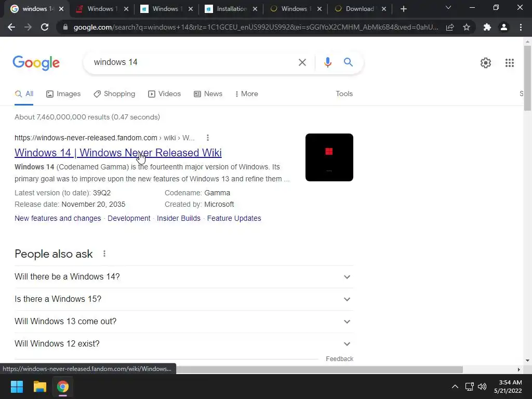This screenshot has width=532, height=399.
Task: Switch to the News search tab
Action: 208,94
